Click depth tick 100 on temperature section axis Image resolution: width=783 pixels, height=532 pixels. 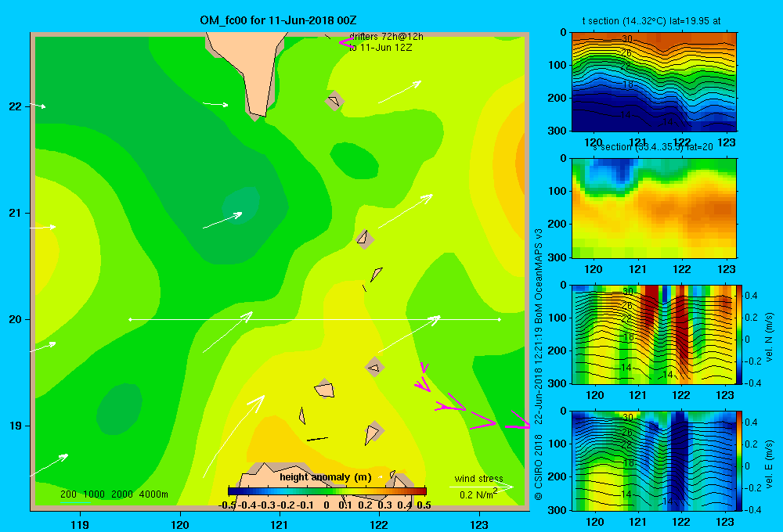559,65
